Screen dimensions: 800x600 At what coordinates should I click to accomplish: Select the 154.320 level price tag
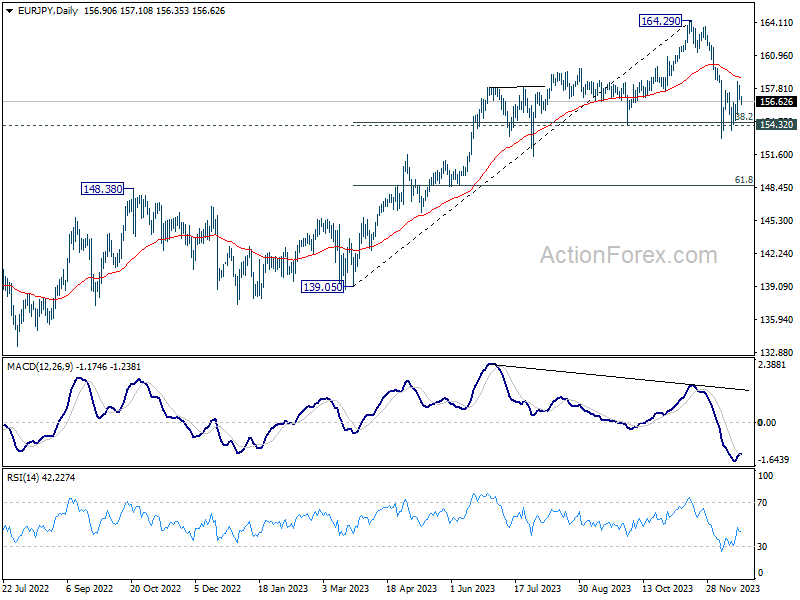(776, 124)
